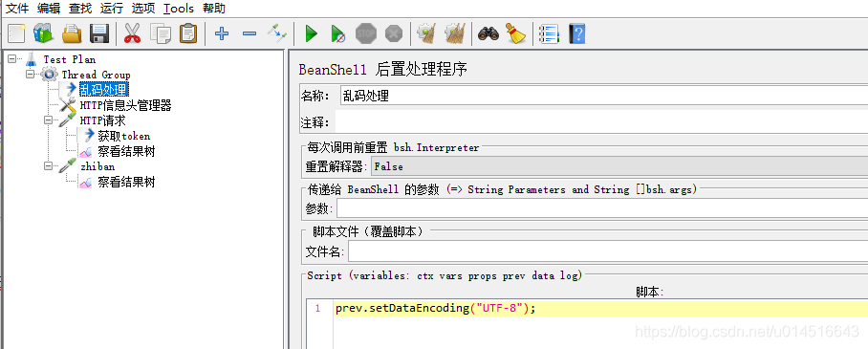
Task: Open the 选项 menu
Action: [143, 9]
